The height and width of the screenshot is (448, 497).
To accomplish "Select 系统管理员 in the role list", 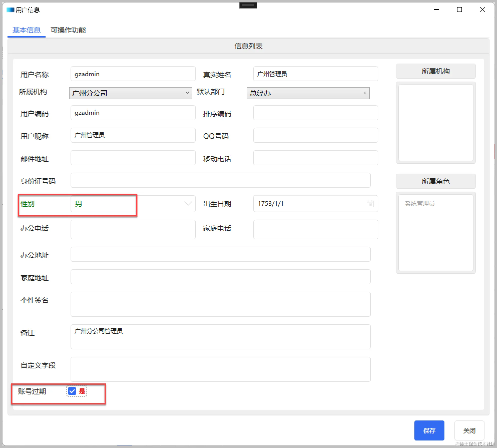I will click(x=420, y=204).
